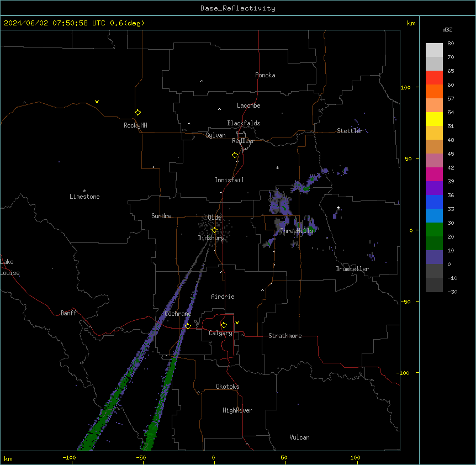Viewport: 476px width, 465px height.
Task: Select the Okotoks label
Action: (228, 387)
